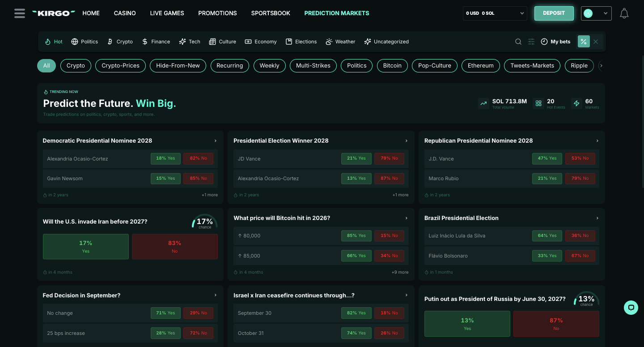Select the Uncategorized category

[x=386, y=42]
